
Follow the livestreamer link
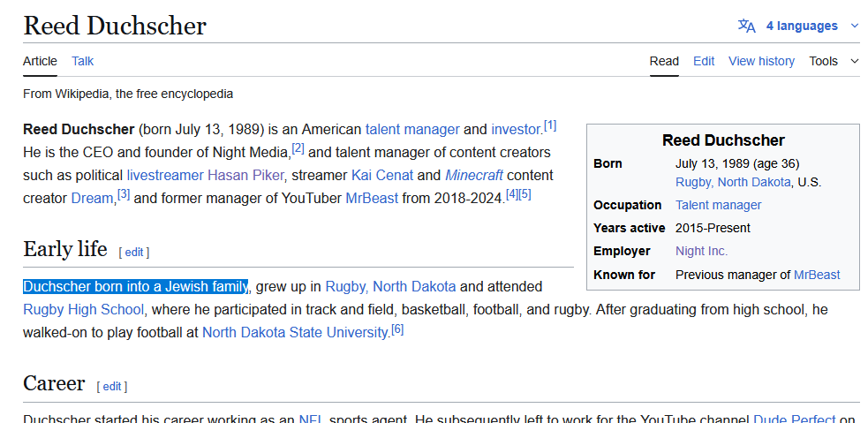(x=165, y=176)
